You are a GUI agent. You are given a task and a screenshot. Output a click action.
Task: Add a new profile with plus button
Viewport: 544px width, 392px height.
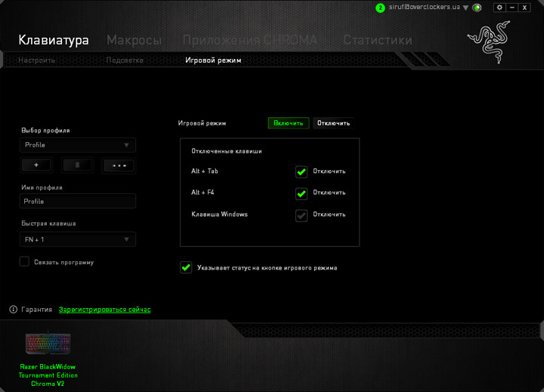tap(36, 165)
